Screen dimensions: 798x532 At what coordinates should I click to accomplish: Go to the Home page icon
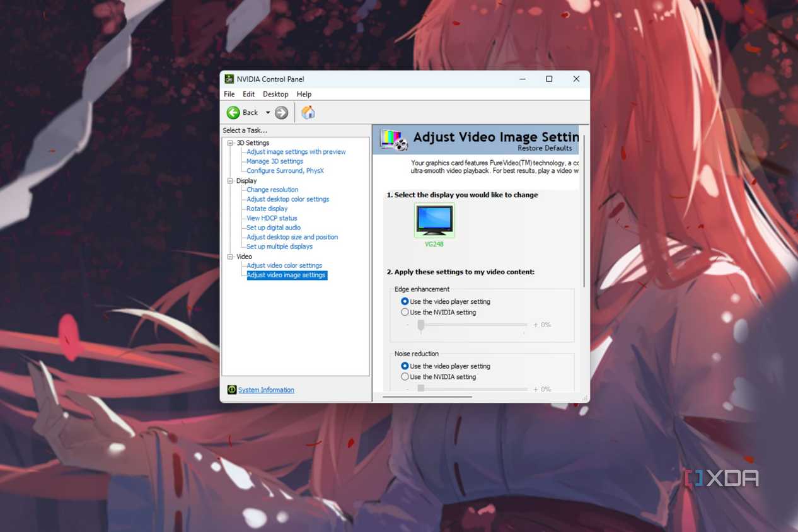[308, 112]
